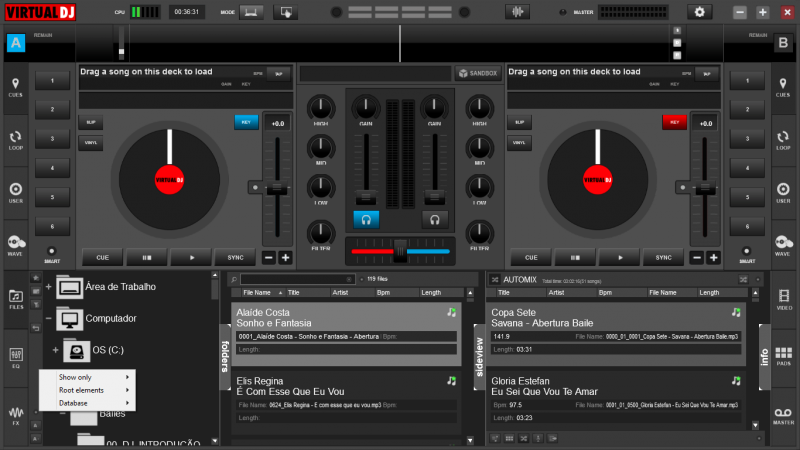Click AUTOMIX panel title
The image size is (800, 450).
click(520, 280)
